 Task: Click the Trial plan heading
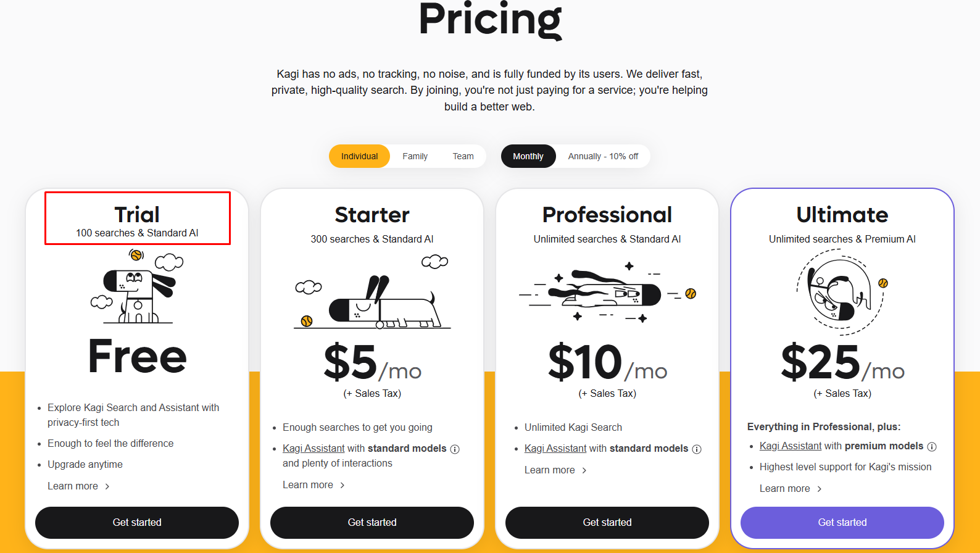coord(137,215)
